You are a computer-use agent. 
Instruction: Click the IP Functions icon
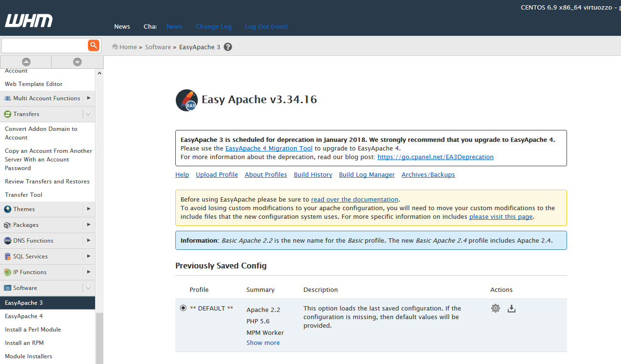point(8,272)
